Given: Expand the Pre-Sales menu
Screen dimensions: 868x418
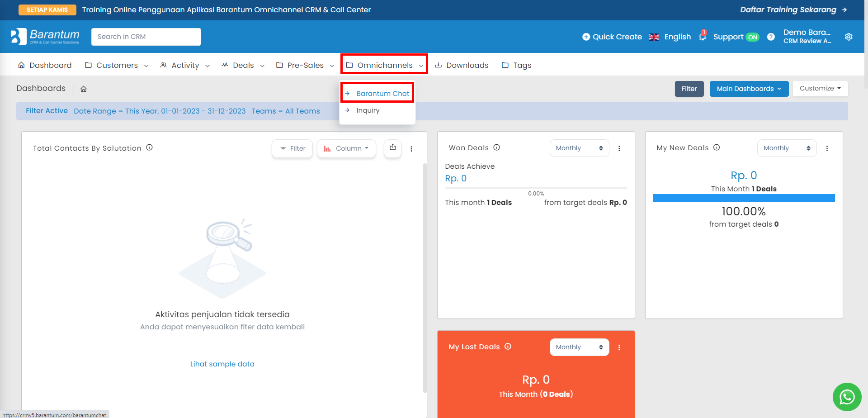Looking at the screenshot, I should [x=332, y=66].
